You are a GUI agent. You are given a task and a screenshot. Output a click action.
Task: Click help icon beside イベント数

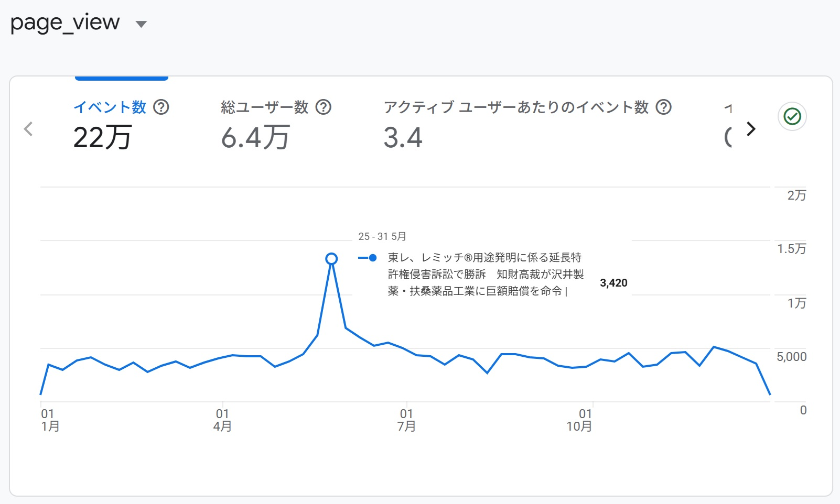coord(161,107)
